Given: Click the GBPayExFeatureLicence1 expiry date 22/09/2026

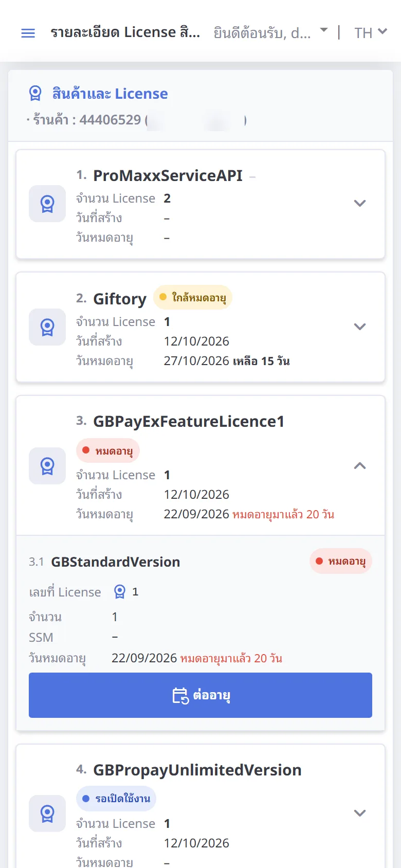Looking at the screenshot, I should pyautogui.click(x=196, y=514).
